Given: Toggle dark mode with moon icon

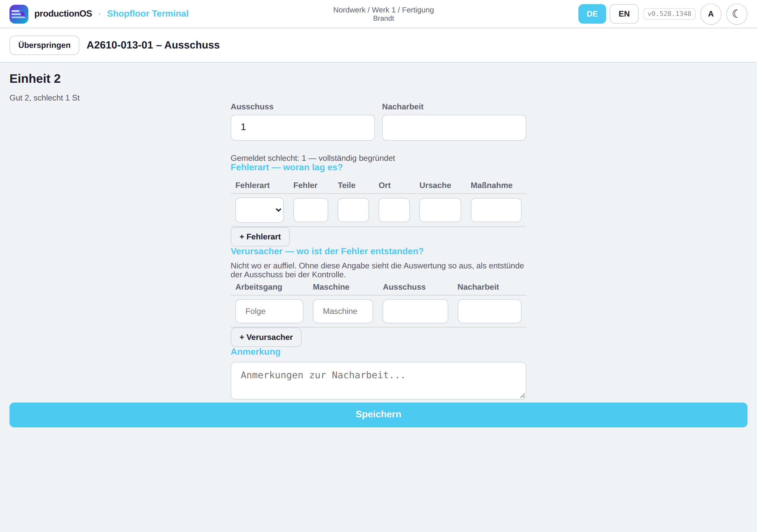Looking at the screenshot, I should [737, 14].
